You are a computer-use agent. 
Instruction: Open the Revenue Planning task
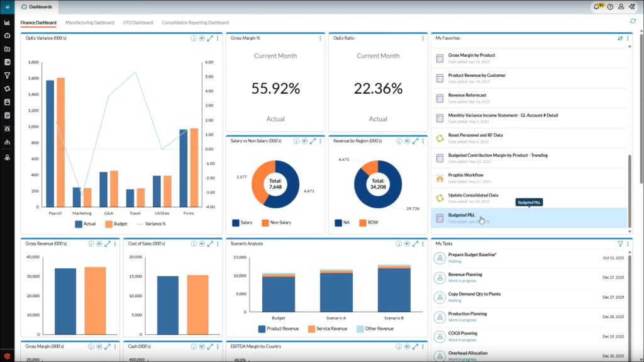coord(465,274)
